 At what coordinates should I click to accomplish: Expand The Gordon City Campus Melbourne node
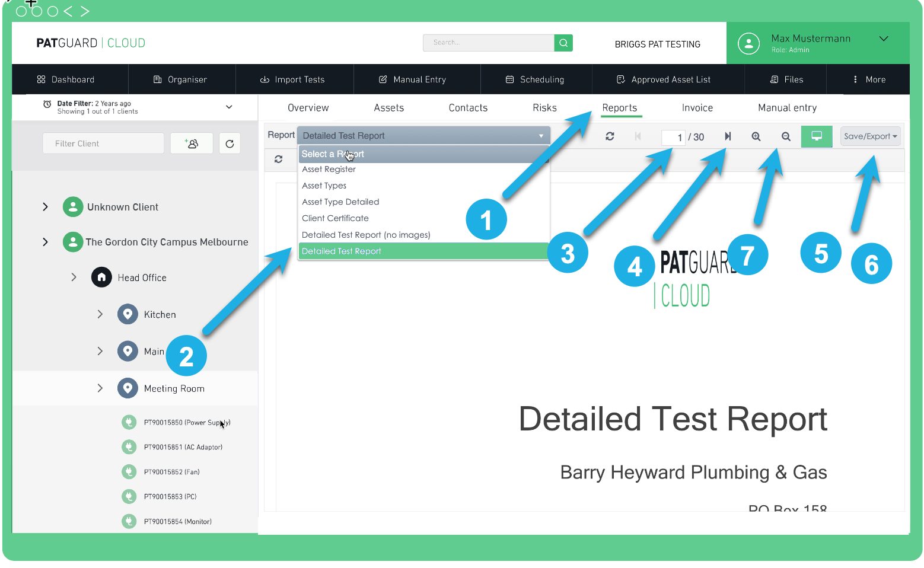[45, 242]
